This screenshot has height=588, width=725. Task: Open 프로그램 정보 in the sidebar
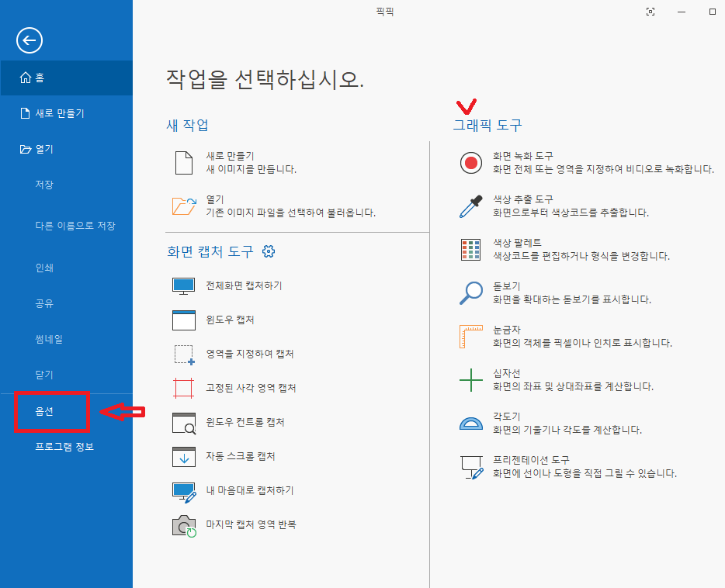(x=64, y=447)
